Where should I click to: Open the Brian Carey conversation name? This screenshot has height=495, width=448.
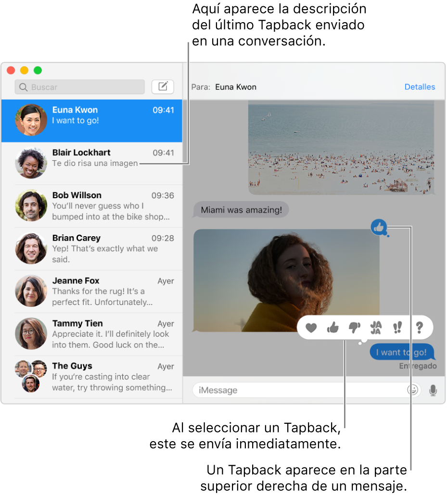[76, 238]
